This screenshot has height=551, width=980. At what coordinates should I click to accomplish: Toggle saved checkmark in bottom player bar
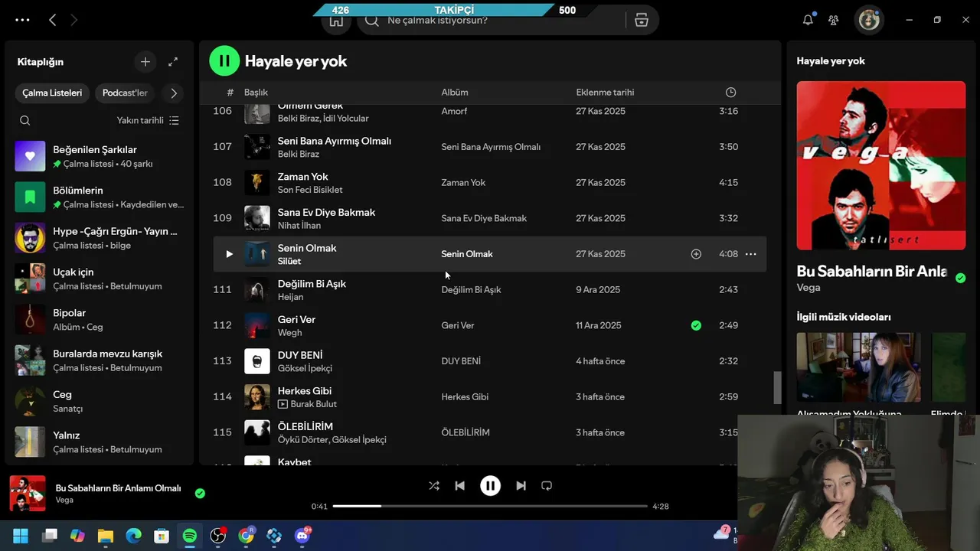tap(200, 494)
